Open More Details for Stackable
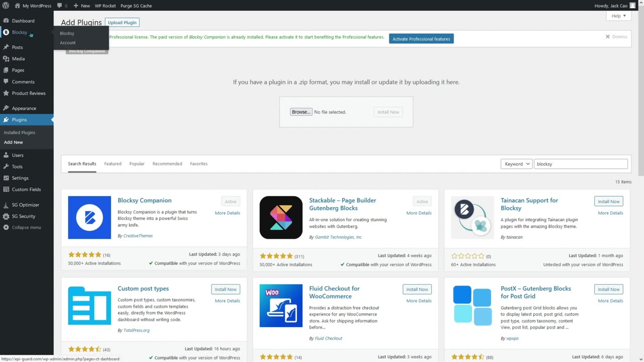 (419, 213)
